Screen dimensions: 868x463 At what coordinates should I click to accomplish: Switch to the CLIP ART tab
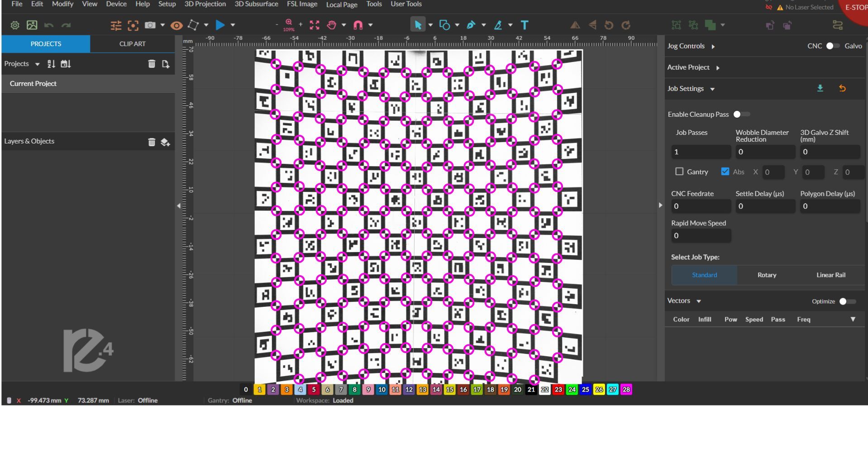point(132,43)
